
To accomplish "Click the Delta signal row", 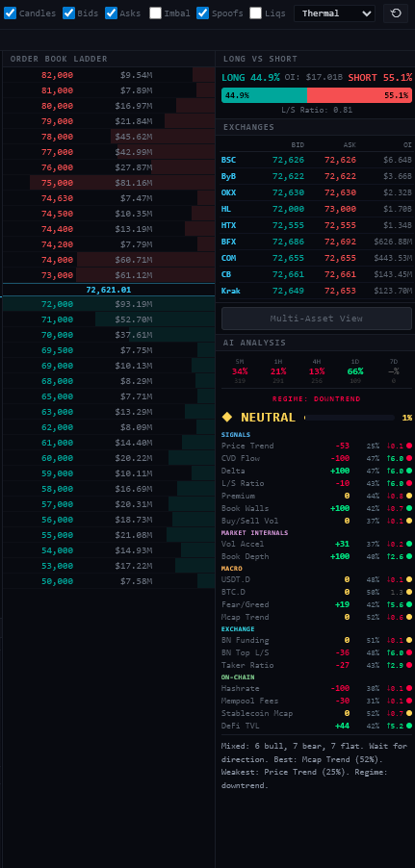I will [x=317, y=471].
